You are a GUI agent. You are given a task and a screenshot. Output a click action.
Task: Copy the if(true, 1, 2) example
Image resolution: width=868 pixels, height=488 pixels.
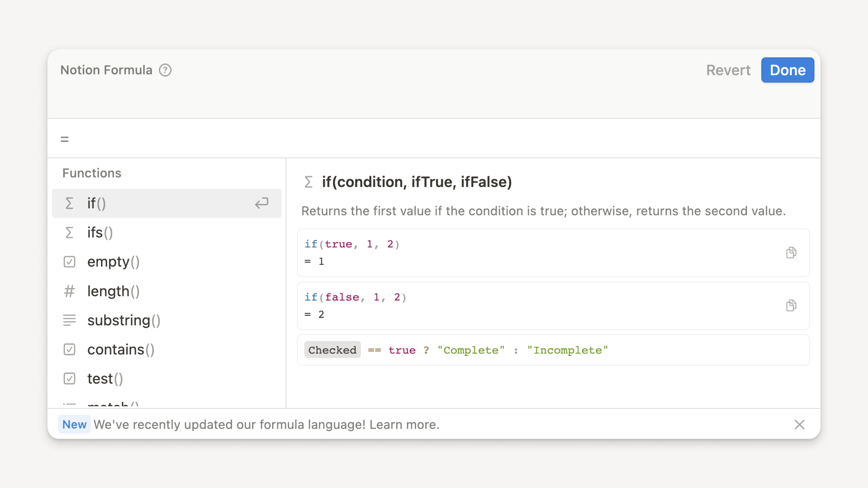(792, 253)
